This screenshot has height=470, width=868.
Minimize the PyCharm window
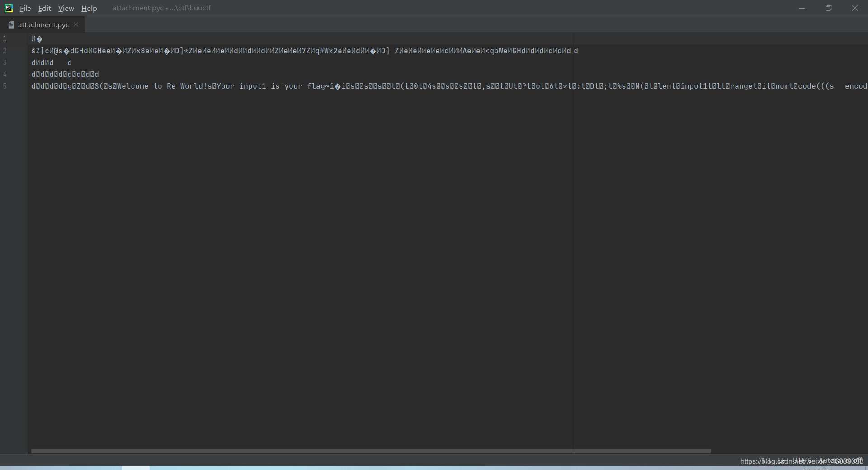(x=802, y=8)
